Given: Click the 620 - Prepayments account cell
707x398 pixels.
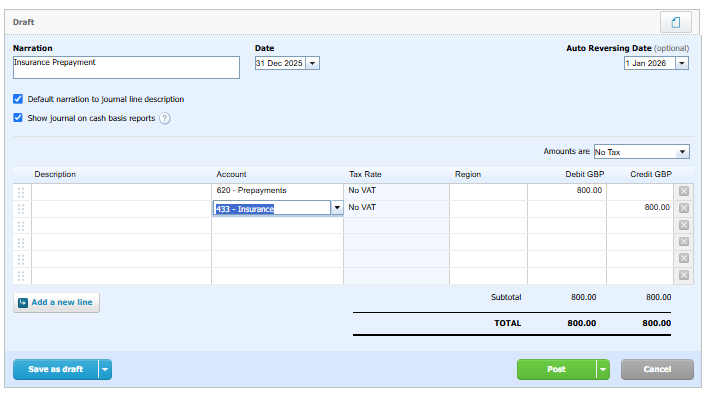Looking at the screenshot, I should point(277,191).
